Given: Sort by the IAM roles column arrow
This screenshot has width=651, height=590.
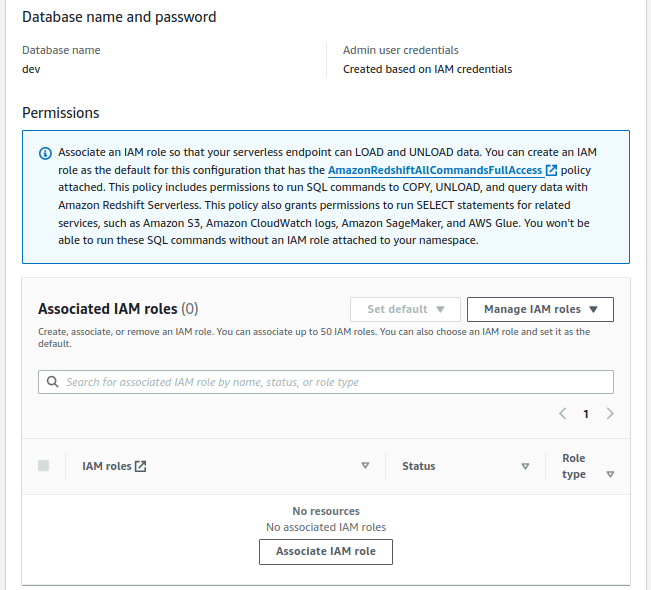Looking at the screenshot, I should [365, 466].
